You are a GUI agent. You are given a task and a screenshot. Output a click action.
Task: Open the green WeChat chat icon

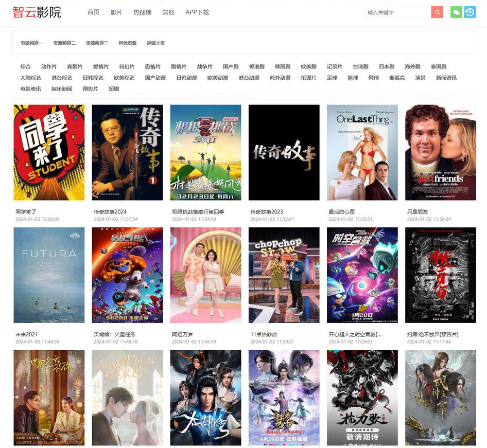pyautogui.click(x=456, y=12)
